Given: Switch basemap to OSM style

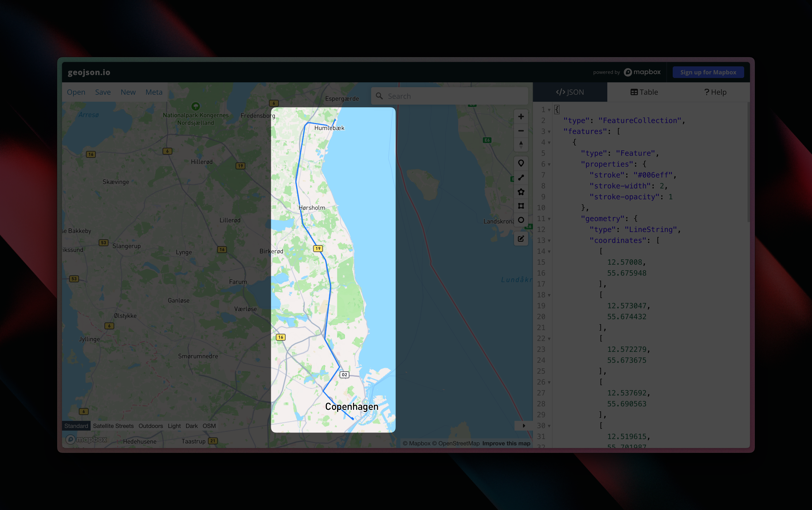Looking at the screenshot, I should 209,426.
